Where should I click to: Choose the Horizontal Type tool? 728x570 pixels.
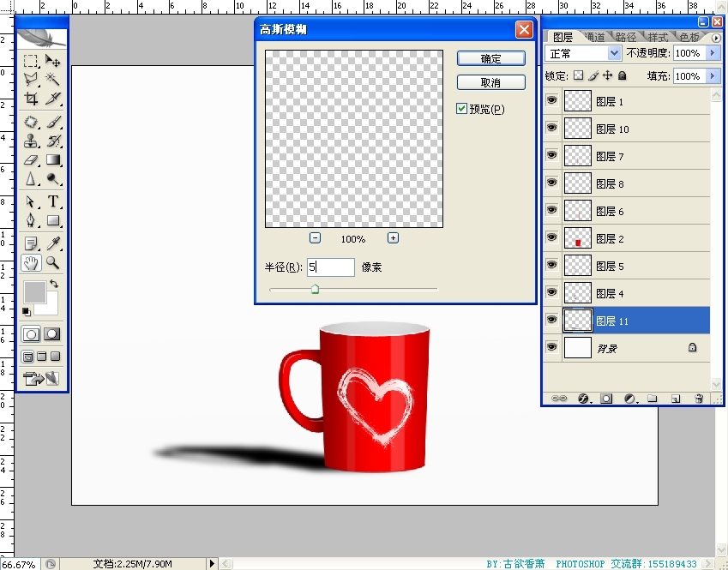tap(53, 201)
